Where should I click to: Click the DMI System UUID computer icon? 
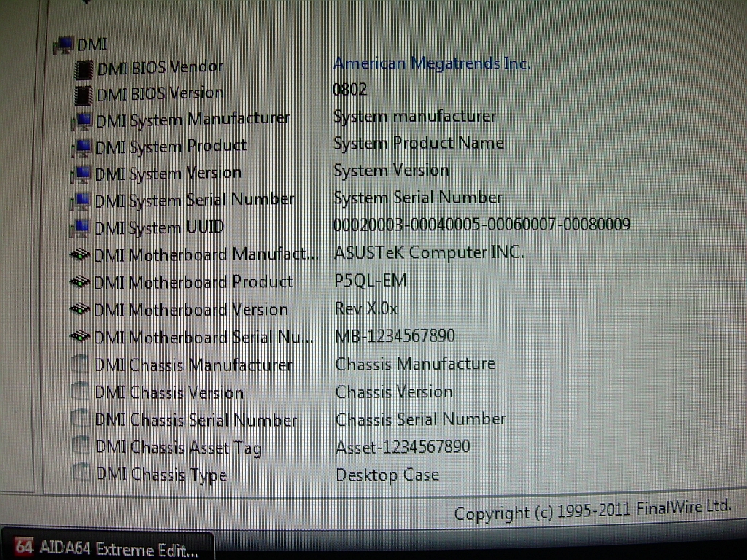(80, 228)
